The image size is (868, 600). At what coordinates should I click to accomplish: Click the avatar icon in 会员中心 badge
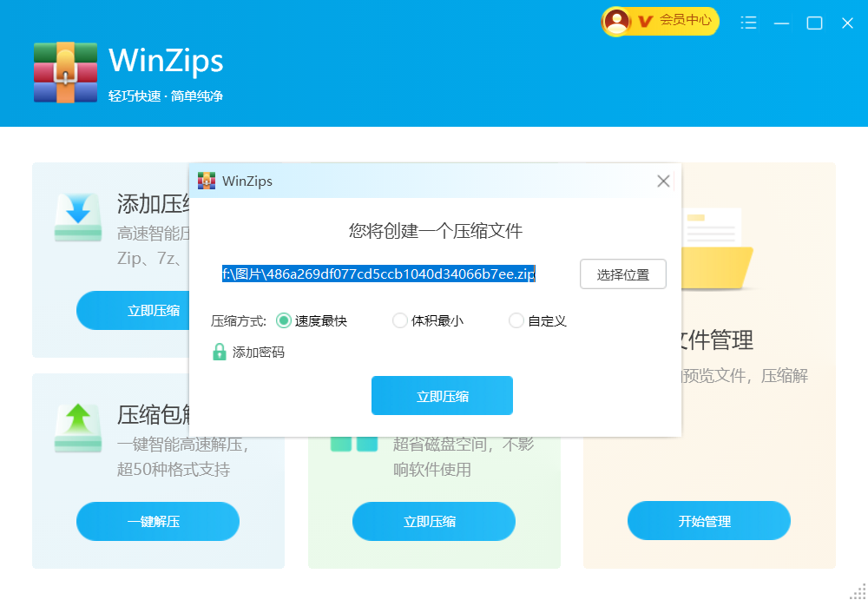point(618,22)
